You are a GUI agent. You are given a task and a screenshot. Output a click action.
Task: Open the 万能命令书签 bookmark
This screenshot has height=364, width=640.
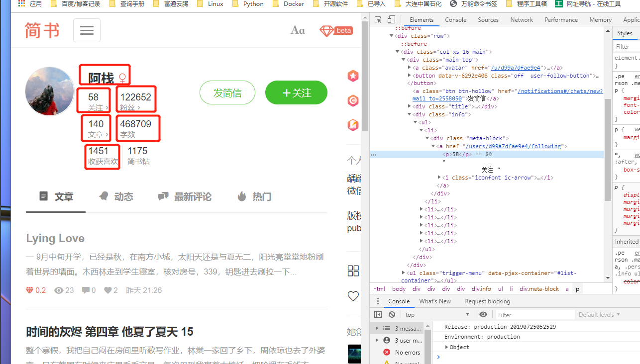click(473, 4)
